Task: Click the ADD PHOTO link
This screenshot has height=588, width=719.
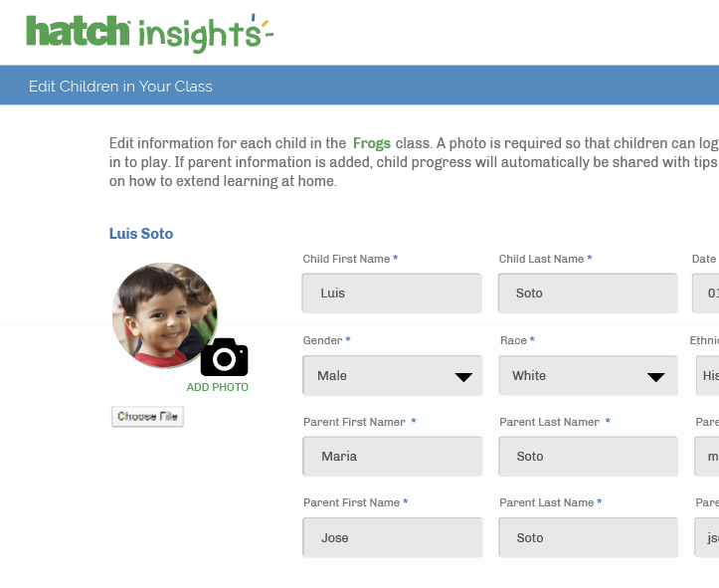Action: [x=218, y=387]
